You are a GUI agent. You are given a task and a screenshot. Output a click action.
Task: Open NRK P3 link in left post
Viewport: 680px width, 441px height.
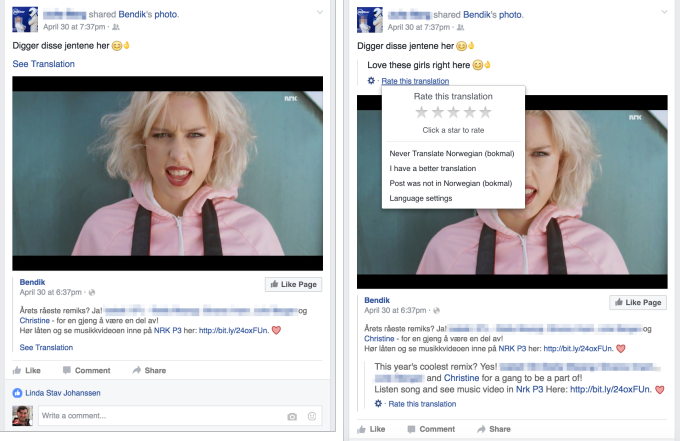(x=167, y=330)
